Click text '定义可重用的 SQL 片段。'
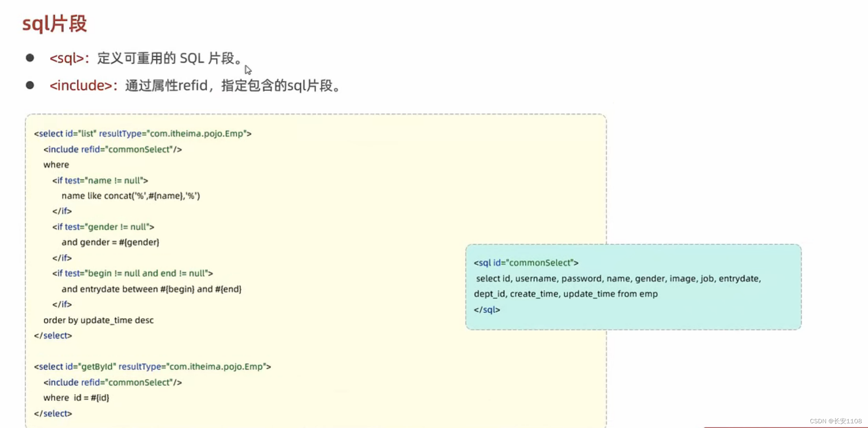The width and height of the screenshot is (868, 428). point(170,58)
